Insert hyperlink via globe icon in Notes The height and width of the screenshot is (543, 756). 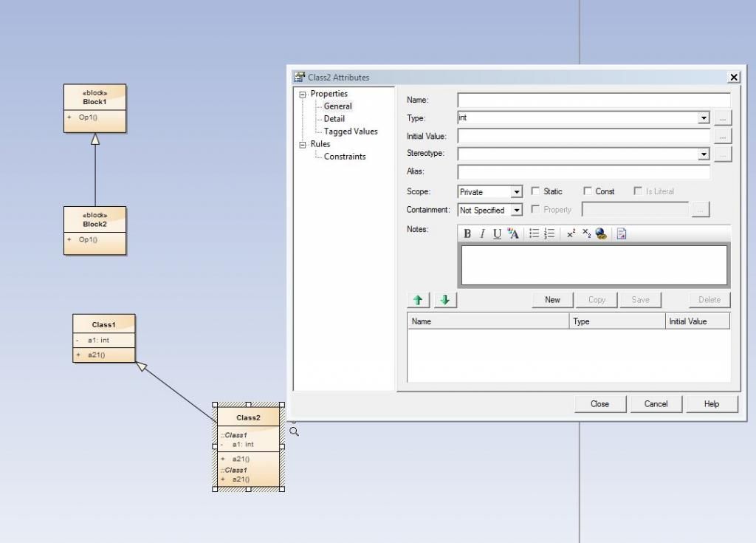(601, 233)
